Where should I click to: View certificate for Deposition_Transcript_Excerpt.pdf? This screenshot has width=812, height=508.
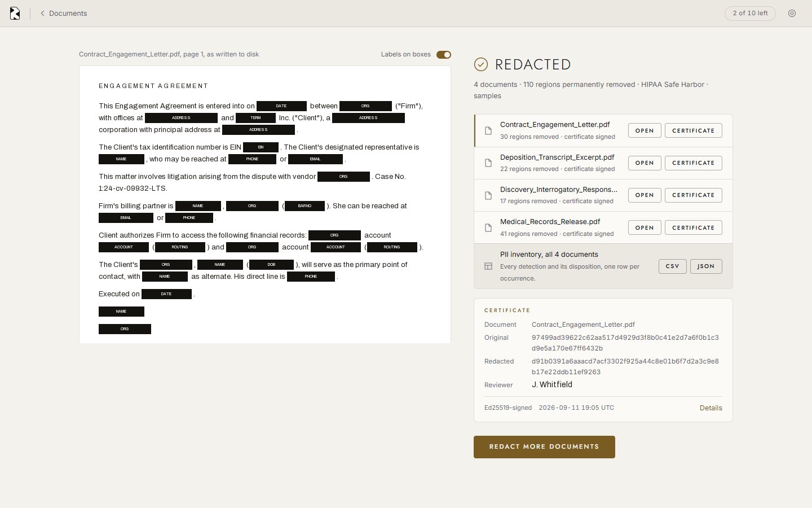pyautogui.click(x=694, y=163)
